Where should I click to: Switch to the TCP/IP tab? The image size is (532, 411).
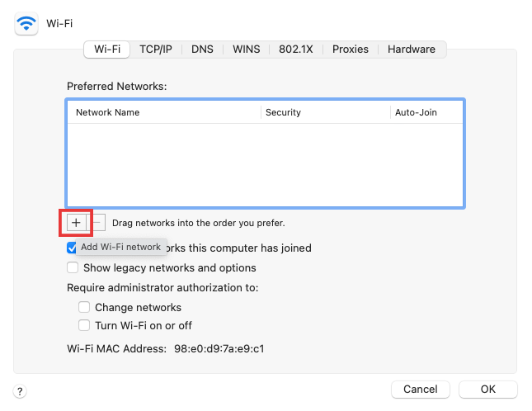pyautogui.click(x=155, y=50)
